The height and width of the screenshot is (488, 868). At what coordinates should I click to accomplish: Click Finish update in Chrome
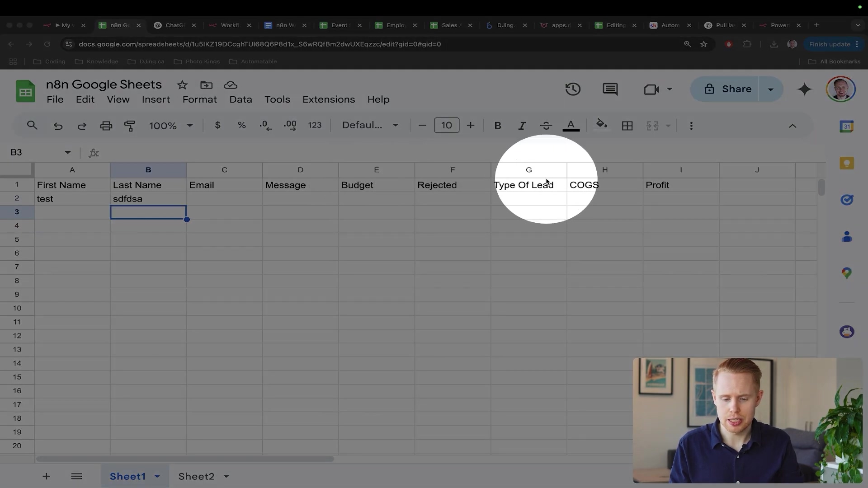pyautogui.click(x=830, y=44)
